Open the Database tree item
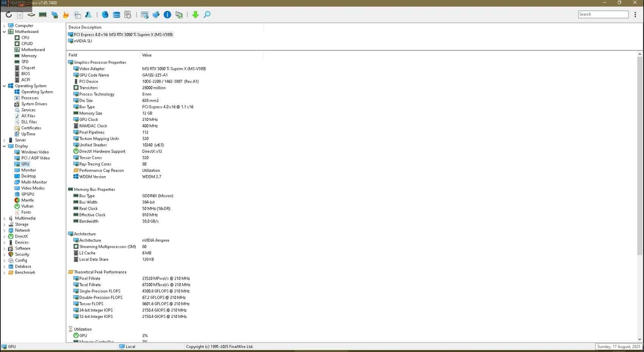 [23, 267]
